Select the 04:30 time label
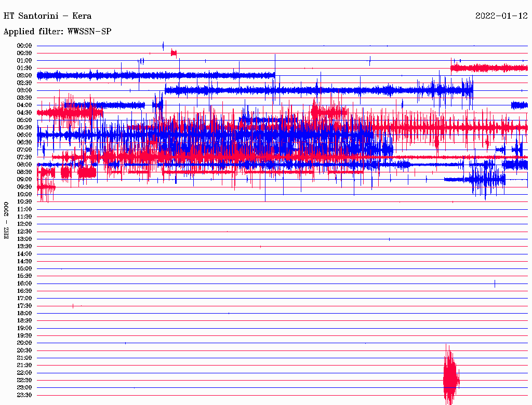 click(x=24, y=113)
